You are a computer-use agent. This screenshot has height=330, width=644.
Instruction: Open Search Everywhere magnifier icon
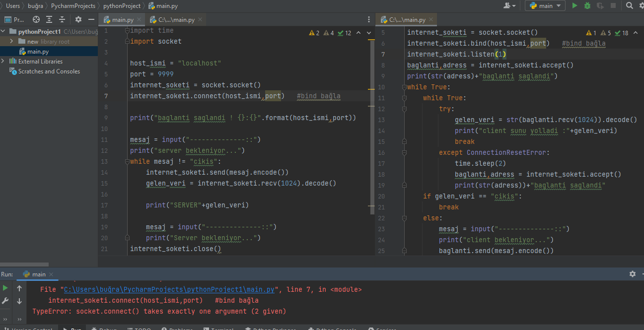[x=630, y=6]
